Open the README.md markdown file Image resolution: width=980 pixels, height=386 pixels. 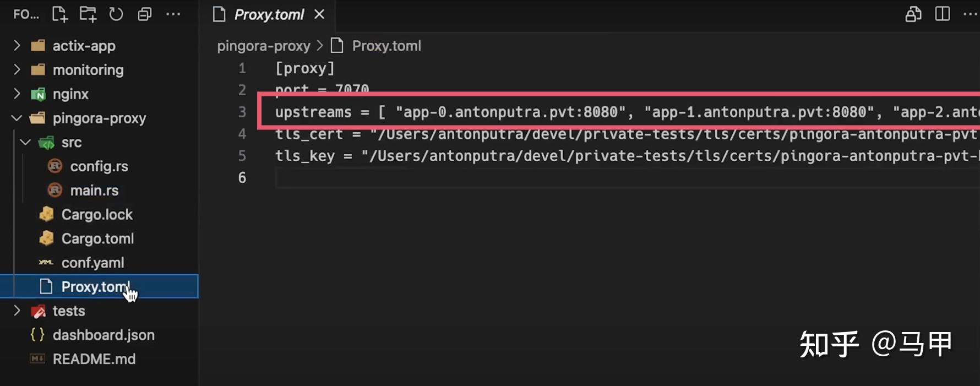coord(94,358)
